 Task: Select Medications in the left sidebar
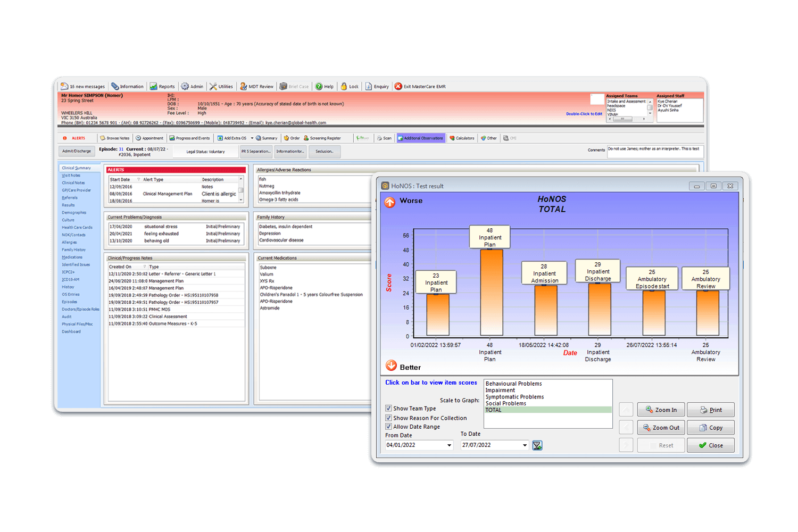click(x=72, y=257)
